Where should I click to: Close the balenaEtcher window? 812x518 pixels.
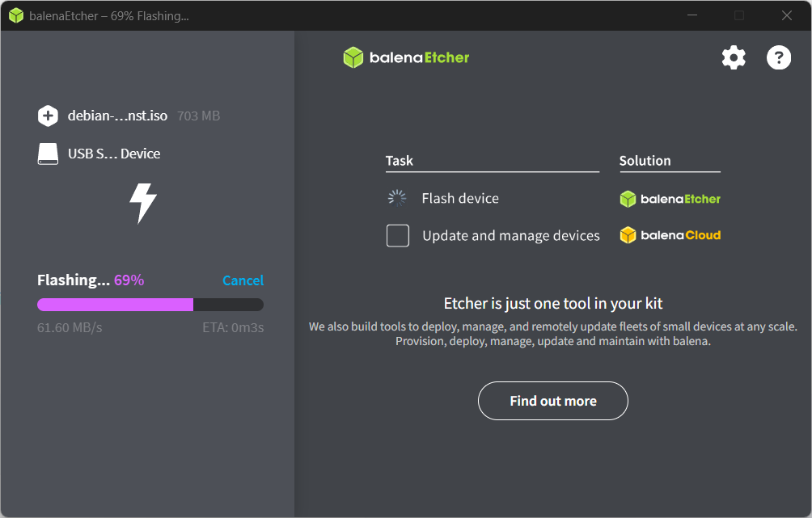(x=787, y=15)
